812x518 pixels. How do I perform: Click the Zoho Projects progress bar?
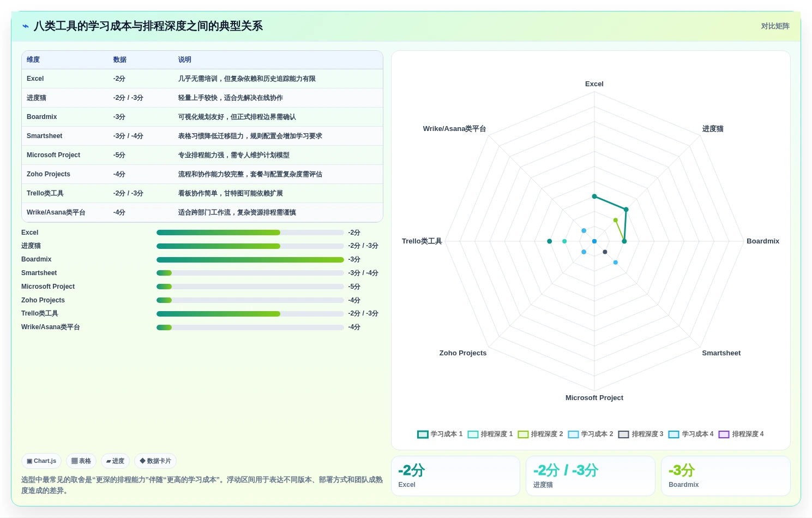250,300
